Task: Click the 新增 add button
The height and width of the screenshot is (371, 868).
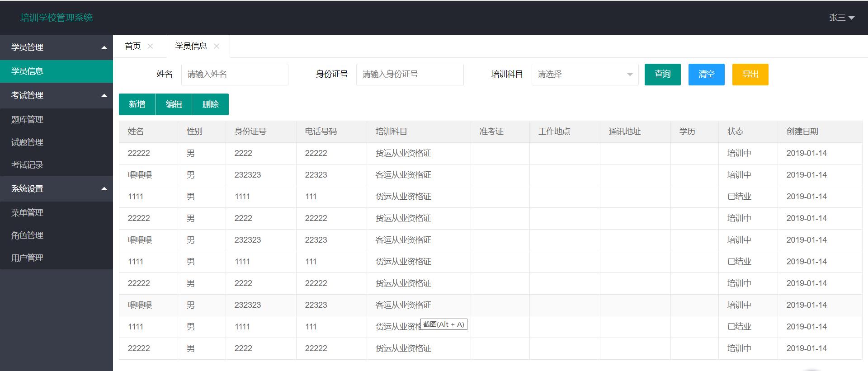Action: point(137,104)
